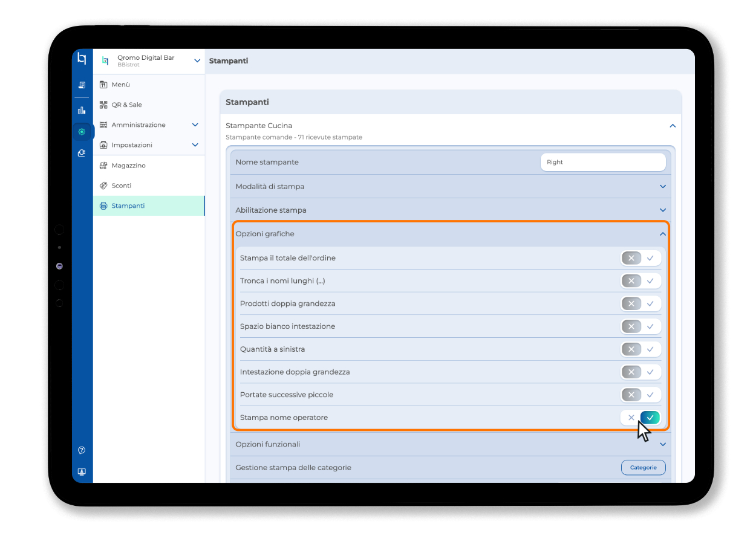The height and width of the screenshot is (556, 756).
Task: Open the help question mark icon
Action: (82, 450)
